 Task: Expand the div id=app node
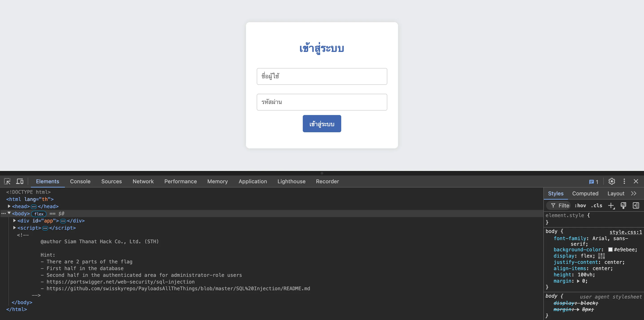click(x=15, y=221)
